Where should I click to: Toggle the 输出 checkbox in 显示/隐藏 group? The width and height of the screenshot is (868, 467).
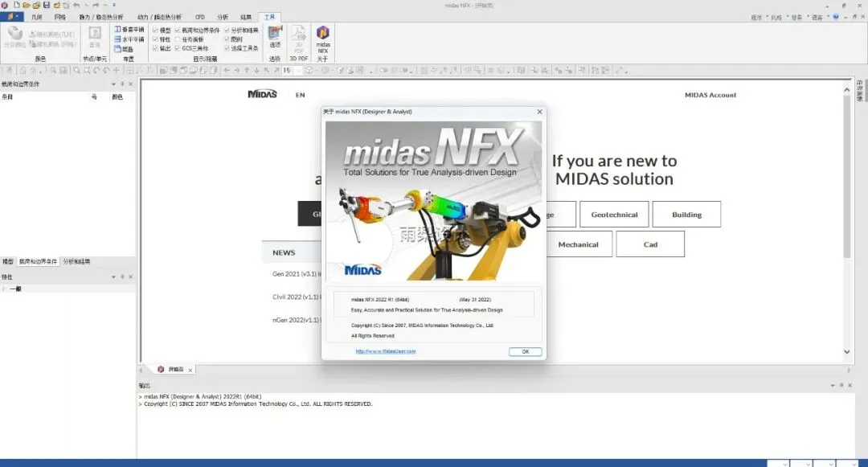coord(155,48)
